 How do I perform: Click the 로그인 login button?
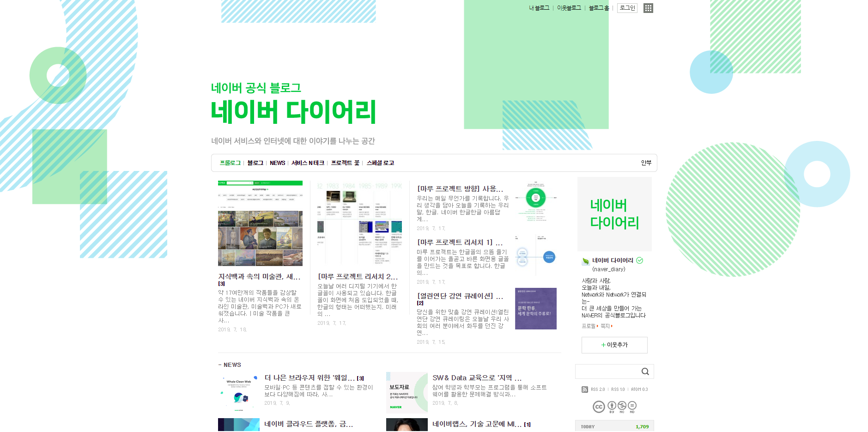(627, 8)
